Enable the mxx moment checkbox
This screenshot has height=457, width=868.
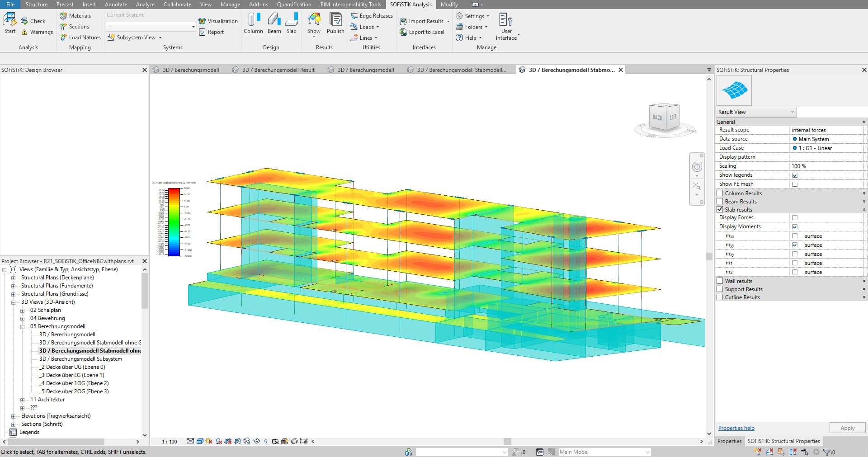click(795, 236)
